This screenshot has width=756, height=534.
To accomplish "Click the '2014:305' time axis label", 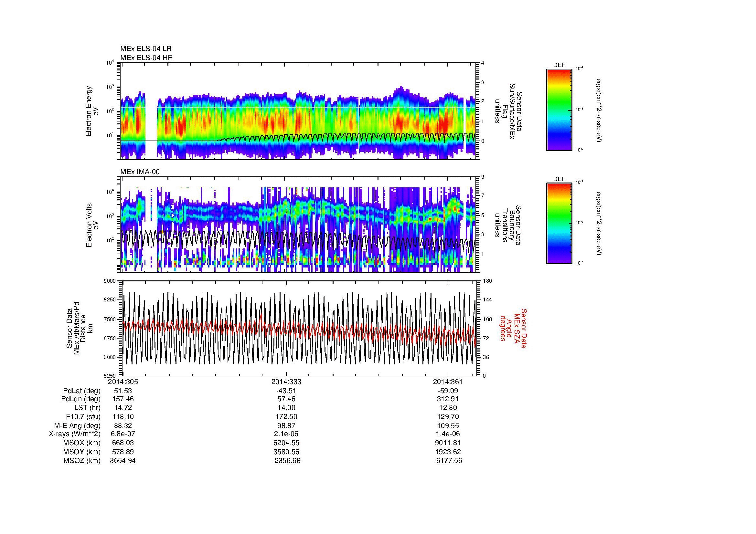I will [123, 382].
